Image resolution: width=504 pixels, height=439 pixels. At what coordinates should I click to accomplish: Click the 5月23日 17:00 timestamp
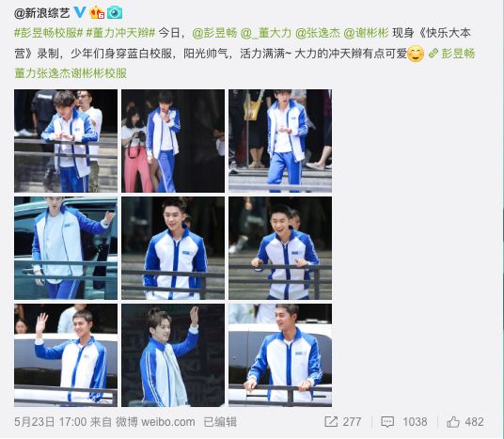click(51, 422)
